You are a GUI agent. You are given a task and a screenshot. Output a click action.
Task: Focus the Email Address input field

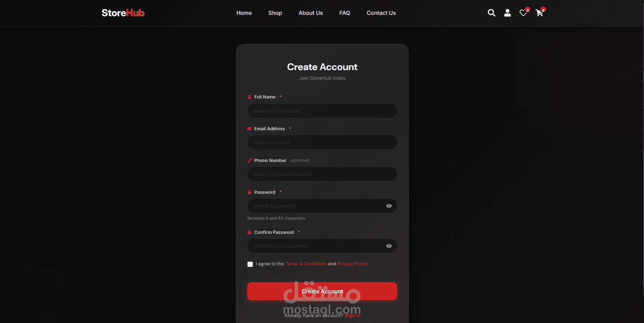coord(322,142)
